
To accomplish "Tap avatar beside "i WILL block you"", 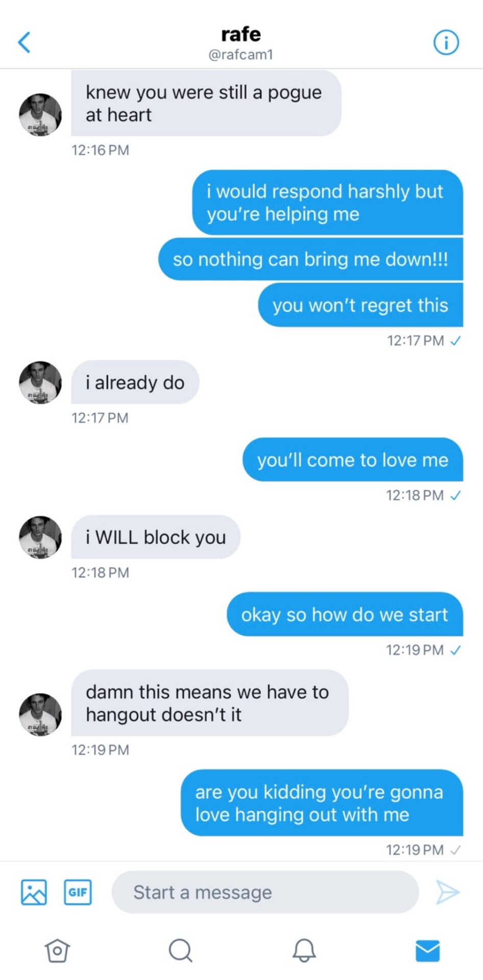I will click(40, 537).
